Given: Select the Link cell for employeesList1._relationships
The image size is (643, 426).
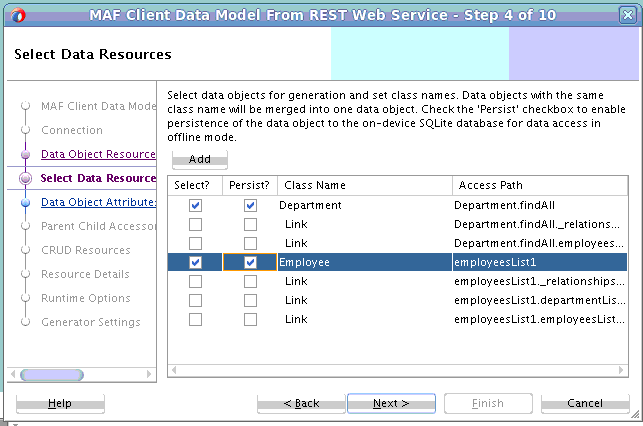Looking at the screenshot, I should [365, 281].
